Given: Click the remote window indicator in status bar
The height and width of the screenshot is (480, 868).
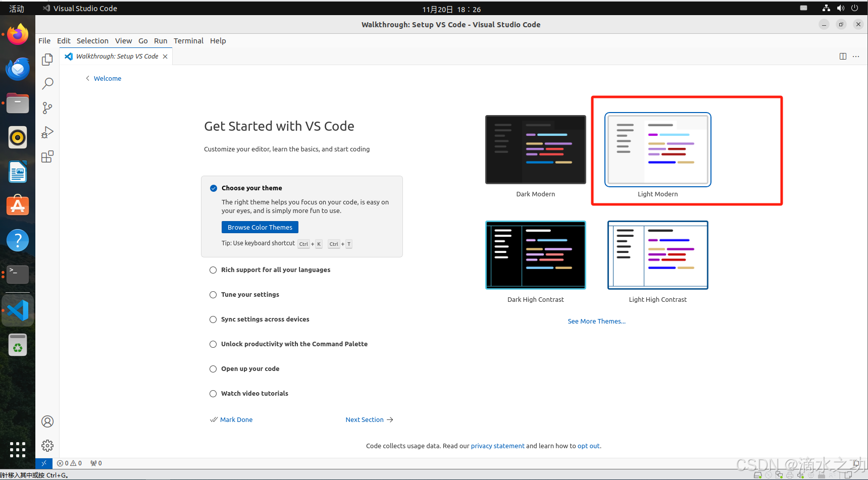Looking at the screenshot, I should tap(44, 463).
